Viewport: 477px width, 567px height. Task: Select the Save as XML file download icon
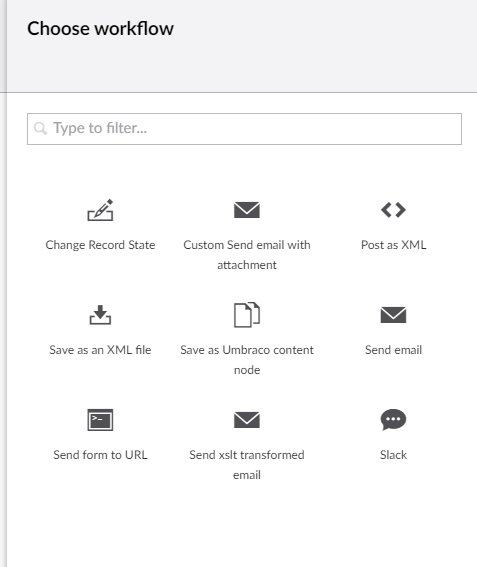click(100, 315)
